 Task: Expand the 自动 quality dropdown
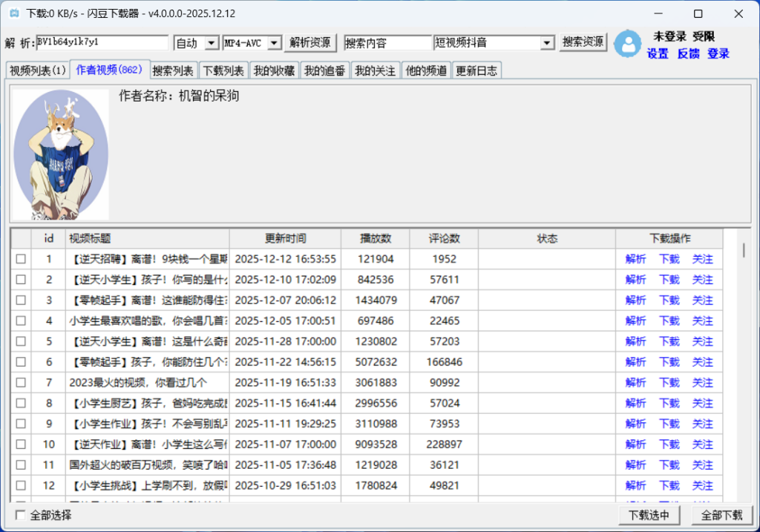pyautogui.click(x=211, y=43)
